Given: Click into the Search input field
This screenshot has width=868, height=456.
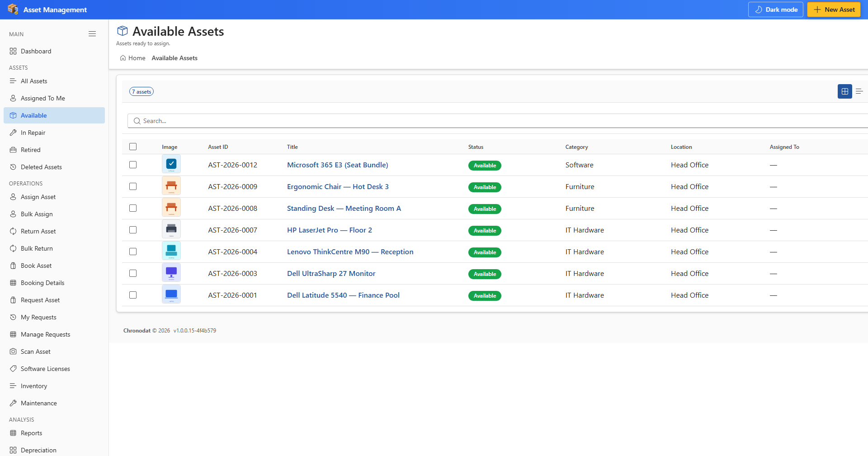Looking at the screenshot, I should [x=497, y=121].
